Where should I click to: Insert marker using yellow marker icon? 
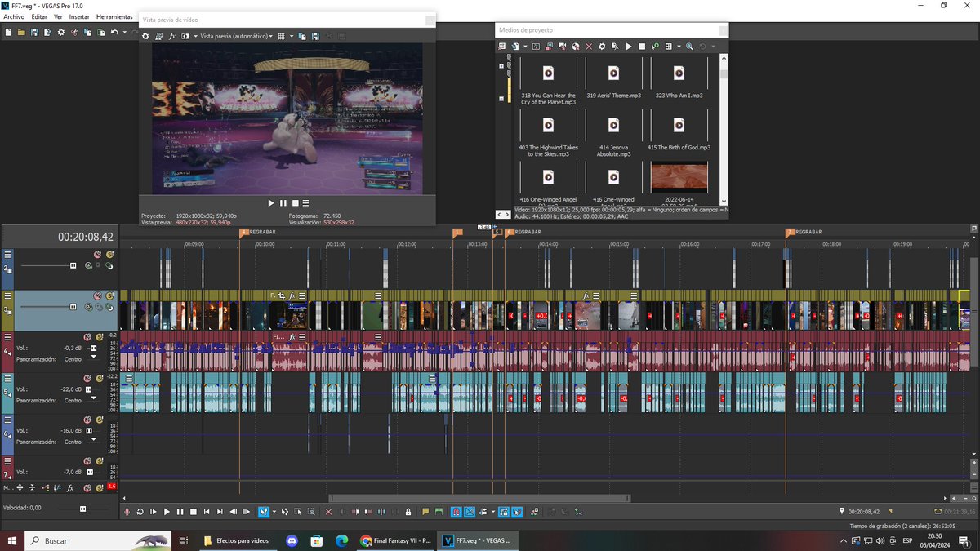[425, 512]
